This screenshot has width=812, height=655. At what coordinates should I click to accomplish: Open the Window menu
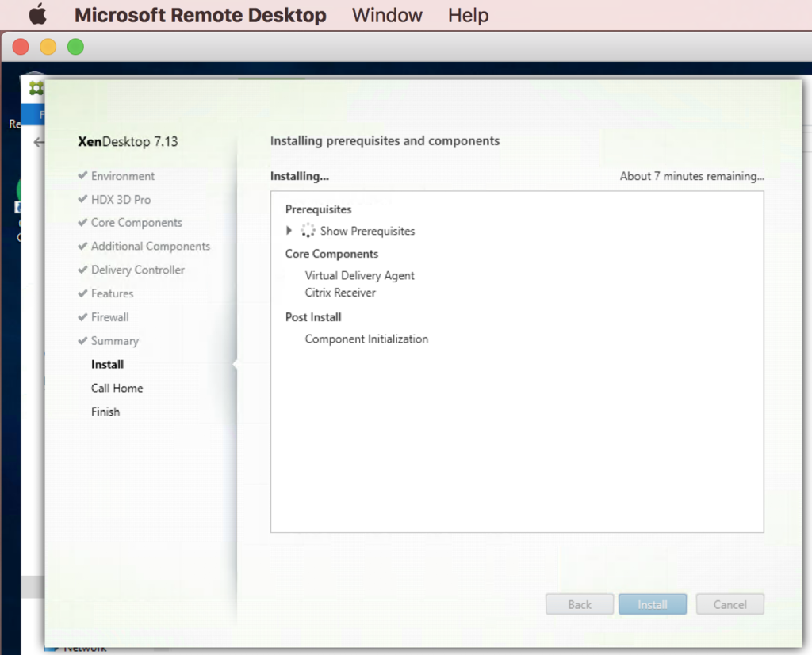pyautogui.click(x=387, y=15)
